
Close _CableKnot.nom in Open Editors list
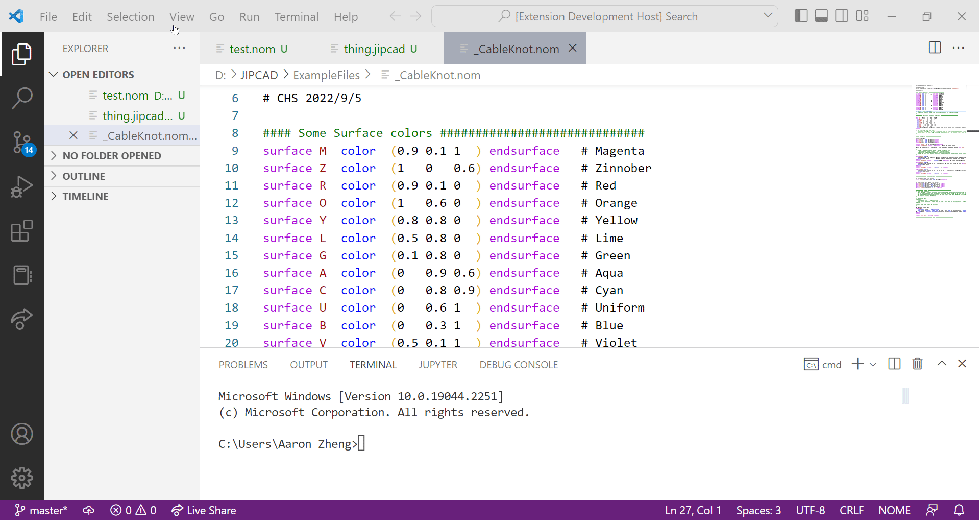[x=73, y=135]
